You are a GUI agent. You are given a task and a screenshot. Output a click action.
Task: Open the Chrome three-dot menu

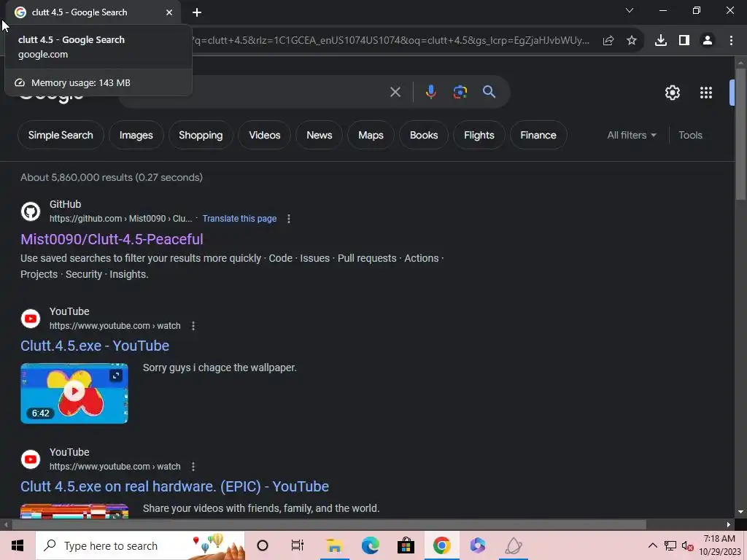[731, 41]
